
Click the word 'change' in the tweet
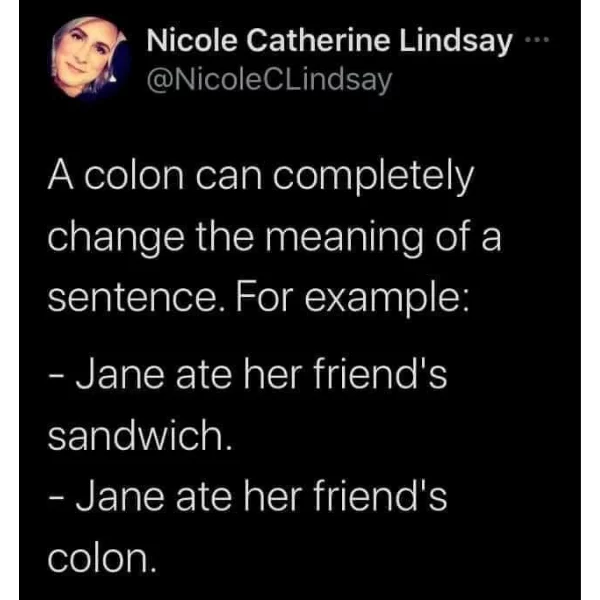click(x=116, y=239)
